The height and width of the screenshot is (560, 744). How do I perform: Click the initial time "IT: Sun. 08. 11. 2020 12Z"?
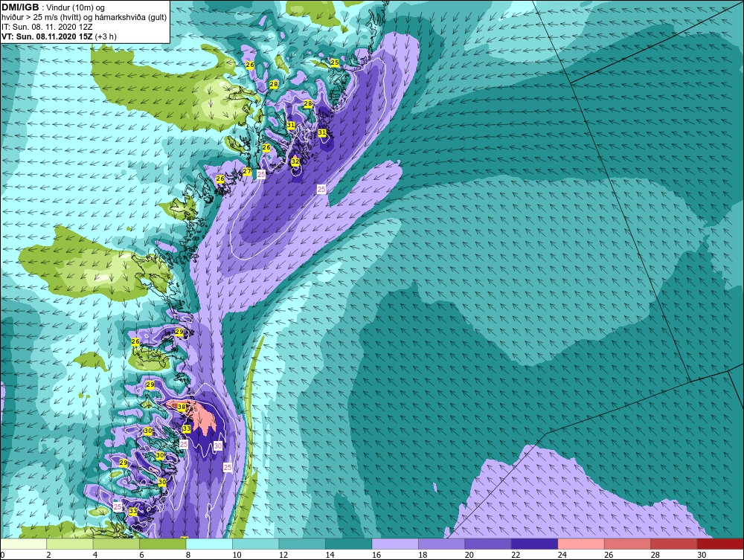coord(48,27)
